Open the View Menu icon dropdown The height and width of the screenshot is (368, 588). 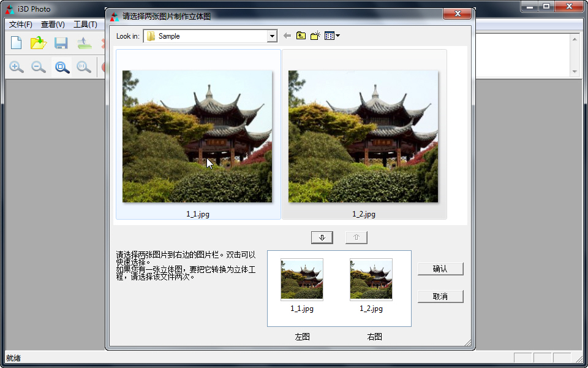[332, 36]
